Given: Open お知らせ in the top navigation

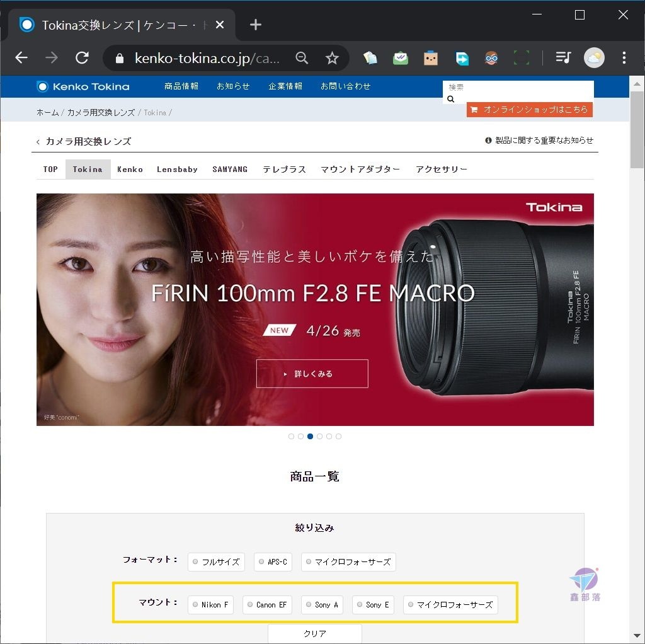Looking at the screenshot, I should [x=233, y=86].
